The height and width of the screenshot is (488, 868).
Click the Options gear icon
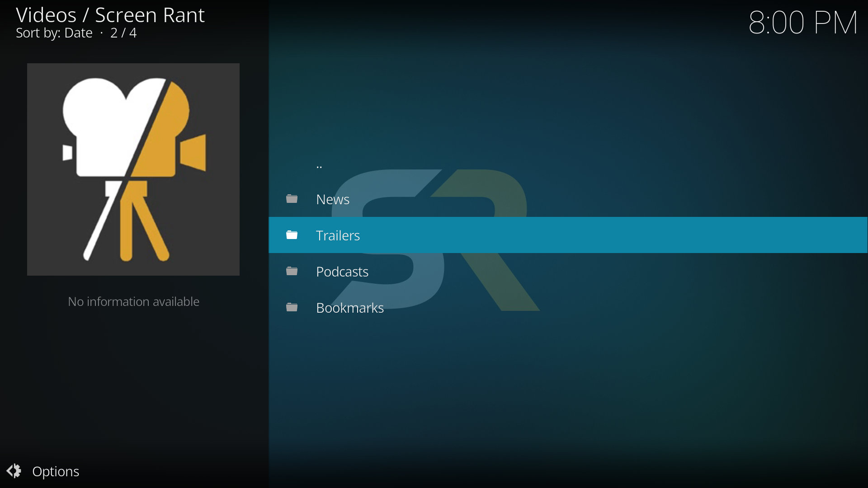14,471
